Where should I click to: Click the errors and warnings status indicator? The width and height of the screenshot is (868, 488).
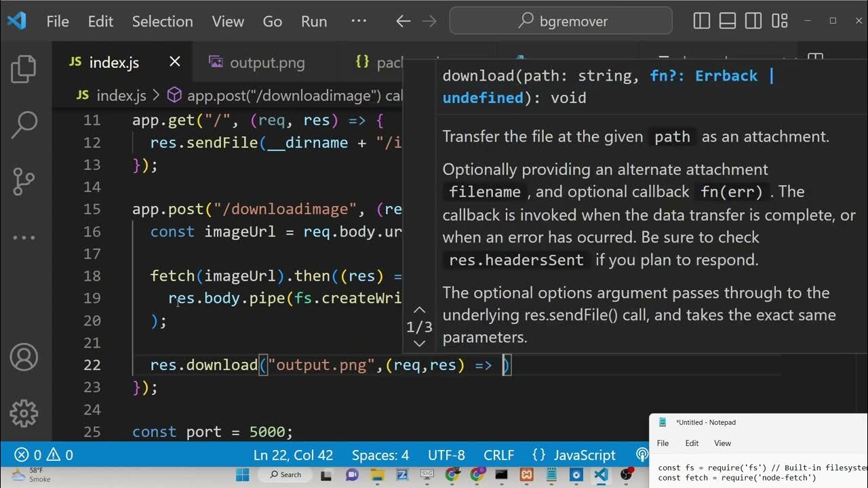[44, 455]
